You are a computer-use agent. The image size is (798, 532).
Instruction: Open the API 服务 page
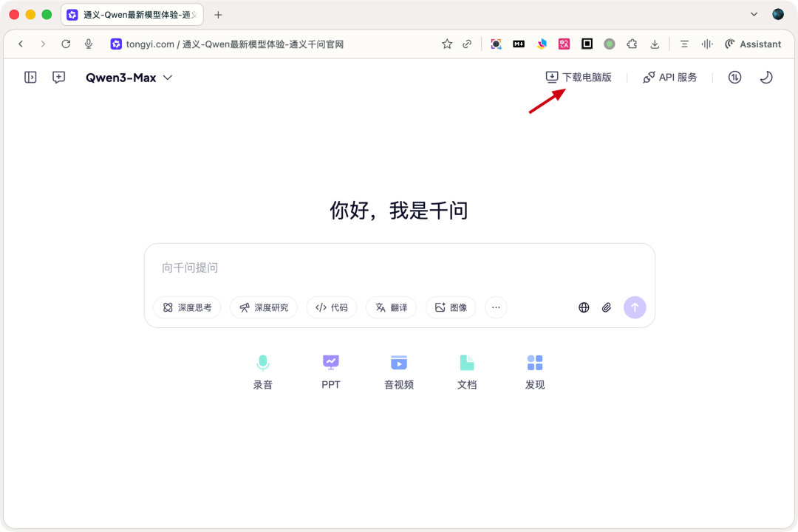pyautogui.click(x=670, y=77)
